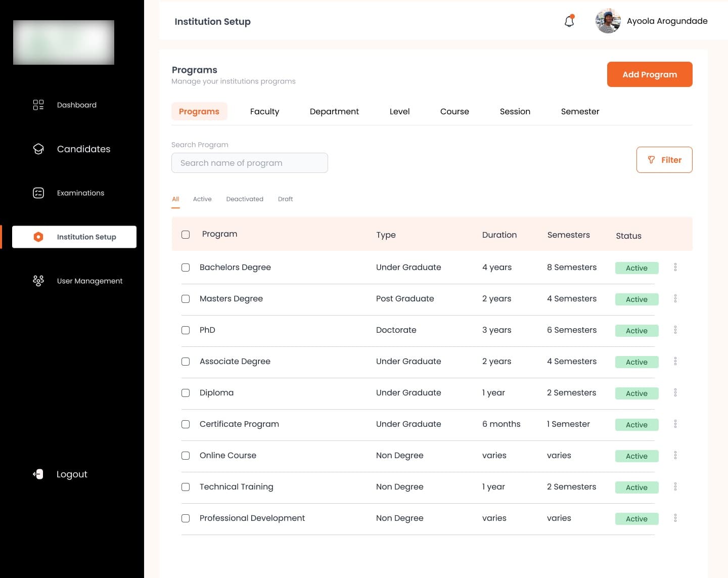Open more options for Masters Degree row
The height and width of the screenshot is (578, 728).
(675, 298)
